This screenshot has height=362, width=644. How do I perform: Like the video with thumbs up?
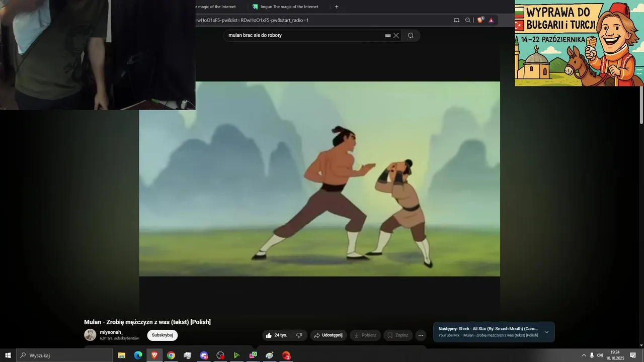tap(276, 335)
